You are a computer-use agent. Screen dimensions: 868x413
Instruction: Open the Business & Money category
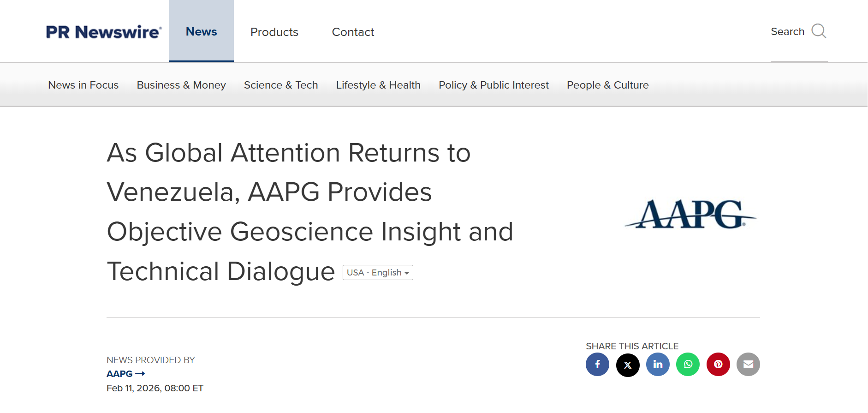[181, 85]
